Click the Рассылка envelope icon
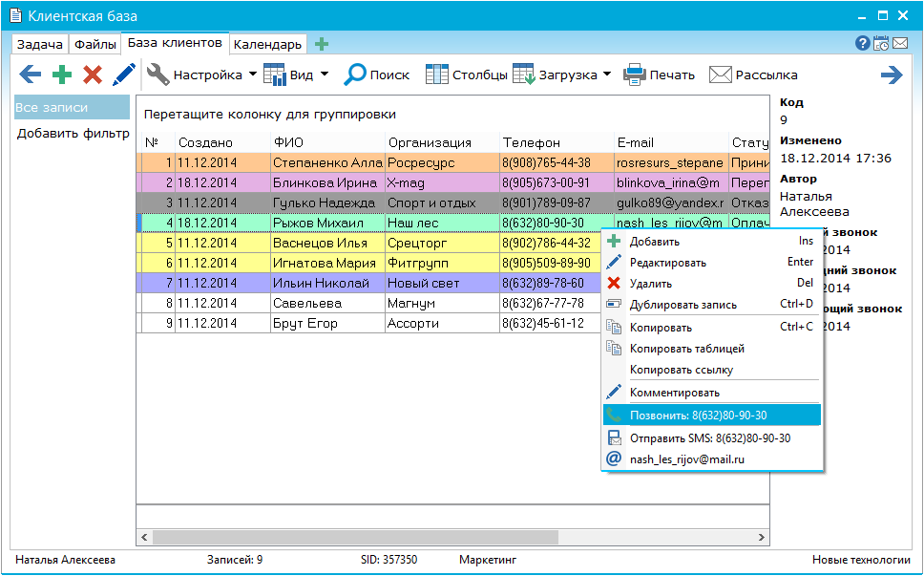The width and height of the screenshot is (924, 576). [x=752, y=75]
